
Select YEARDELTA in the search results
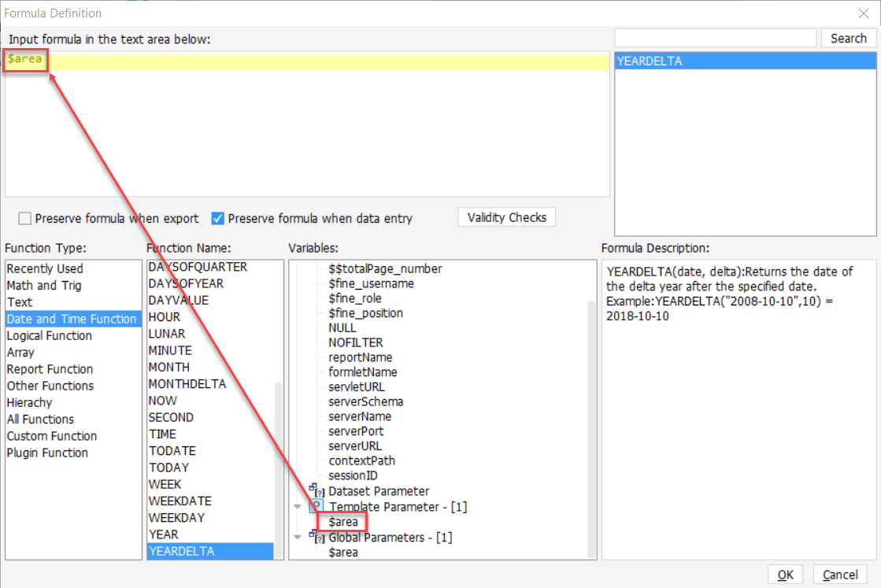tap(744, 60)
